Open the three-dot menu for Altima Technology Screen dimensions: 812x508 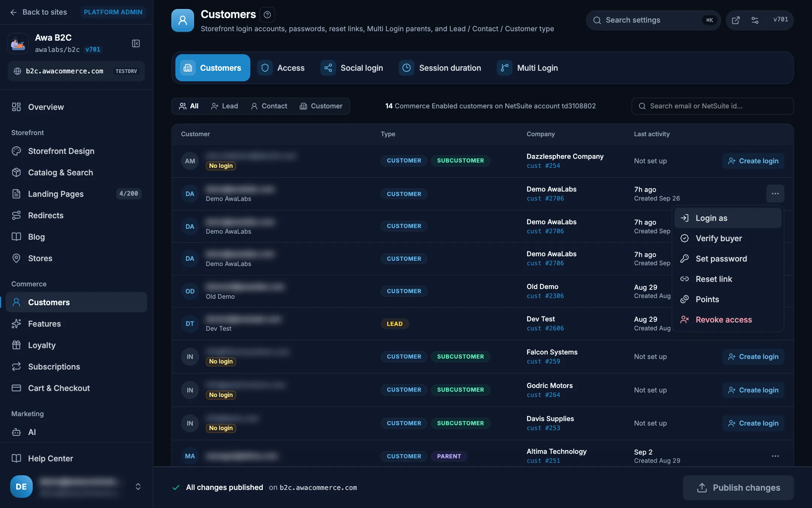tap(775, 456)
